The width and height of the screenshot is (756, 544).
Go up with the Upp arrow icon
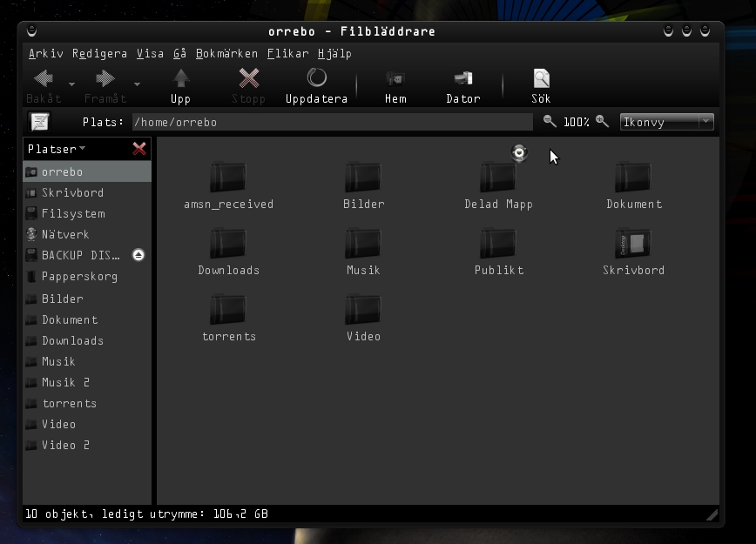(181, 78)
